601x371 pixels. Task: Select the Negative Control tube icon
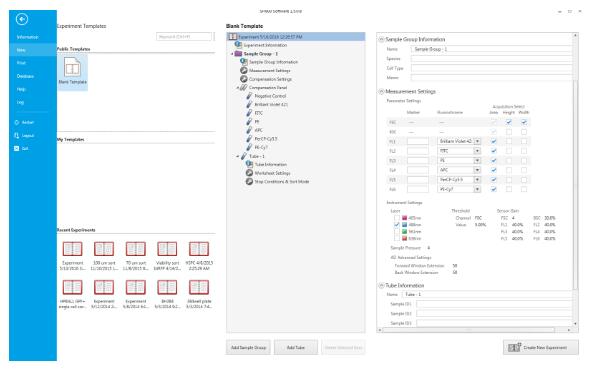pos(249,96)
